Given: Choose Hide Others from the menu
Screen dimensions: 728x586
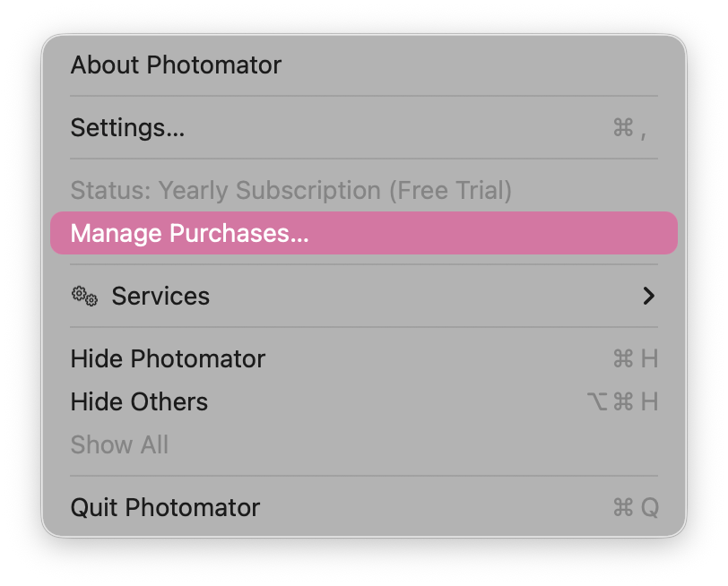Looking at the screenshot, I should 139,401.
